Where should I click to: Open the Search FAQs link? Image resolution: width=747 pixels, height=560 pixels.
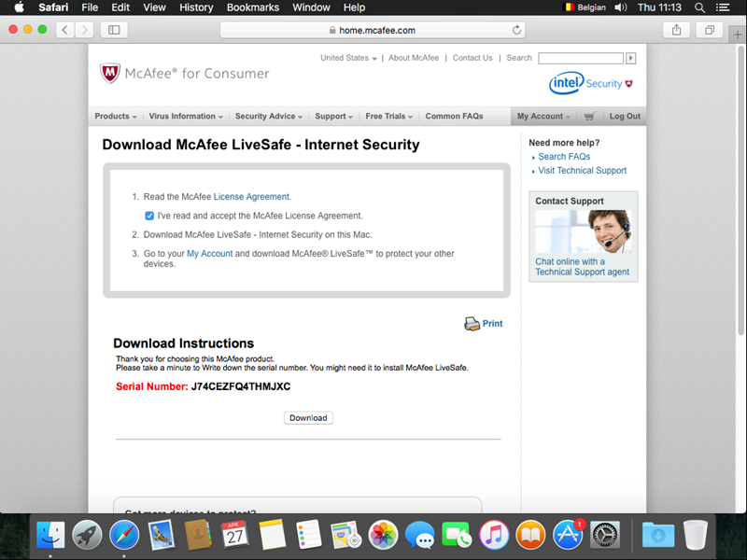point(564,157)
